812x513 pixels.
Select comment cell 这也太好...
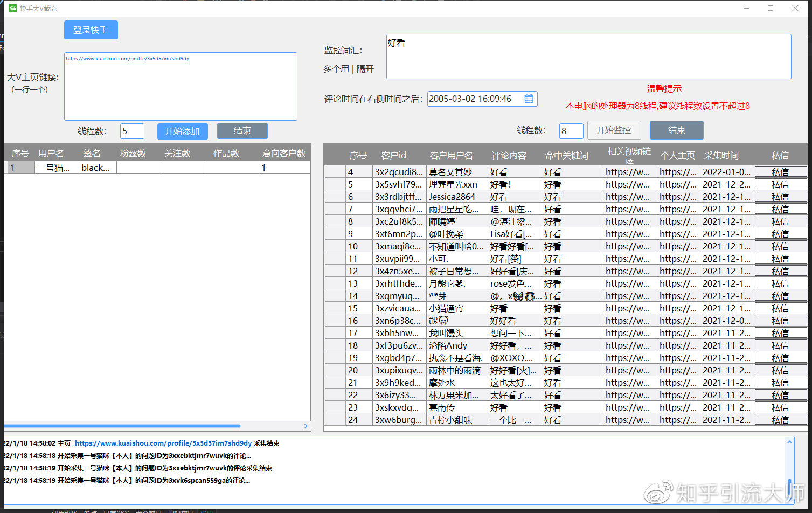pos(515,383)
